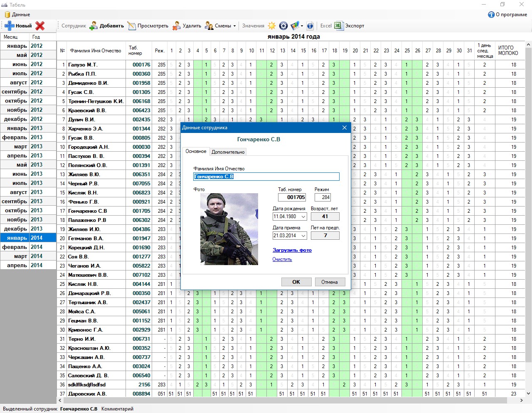Click the Очистить link under photo
Screen dimensions: 532x413
coord(282,259)
